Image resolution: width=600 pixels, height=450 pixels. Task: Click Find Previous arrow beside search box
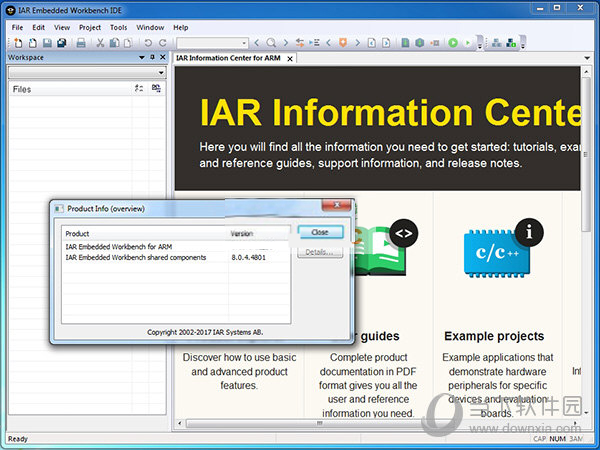coord(257,43)
